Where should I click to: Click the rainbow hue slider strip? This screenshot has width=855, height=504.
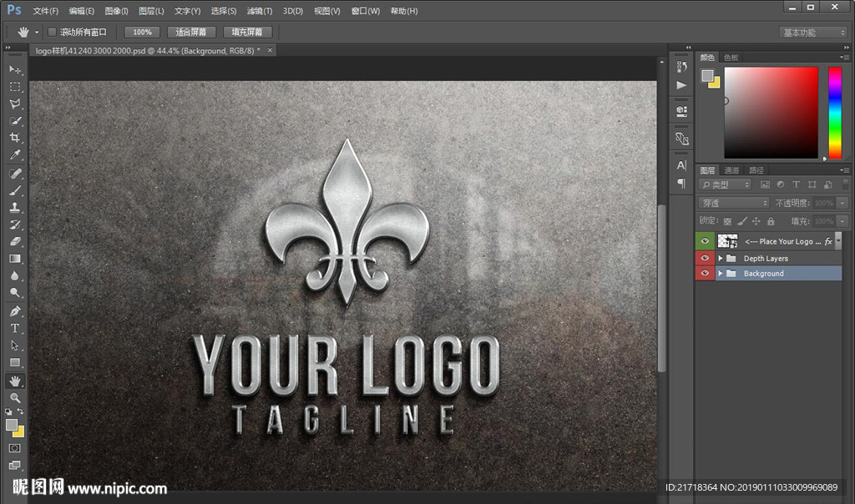(834, 113)
